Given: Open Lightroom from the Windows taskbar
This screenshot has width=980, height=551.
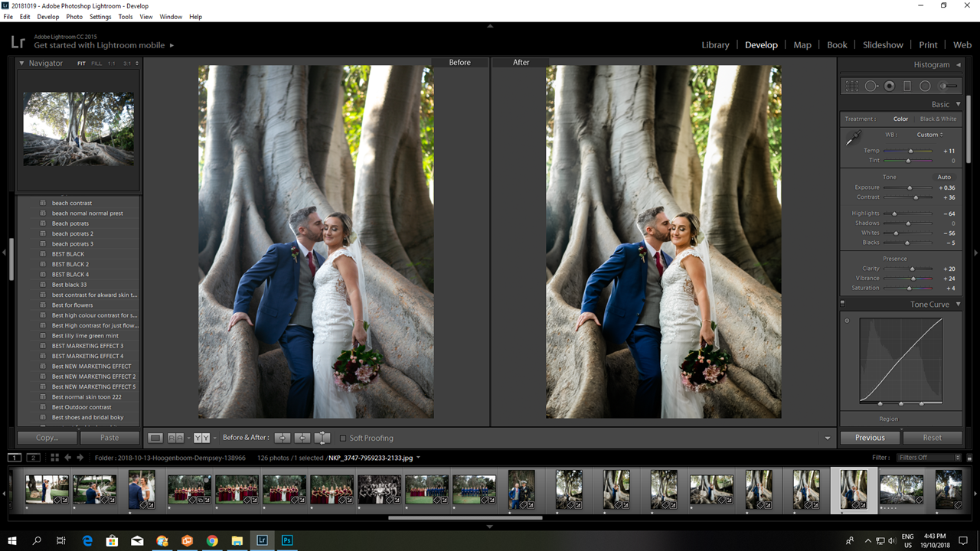Looking at the screenshot, I should tap(263, 540).
